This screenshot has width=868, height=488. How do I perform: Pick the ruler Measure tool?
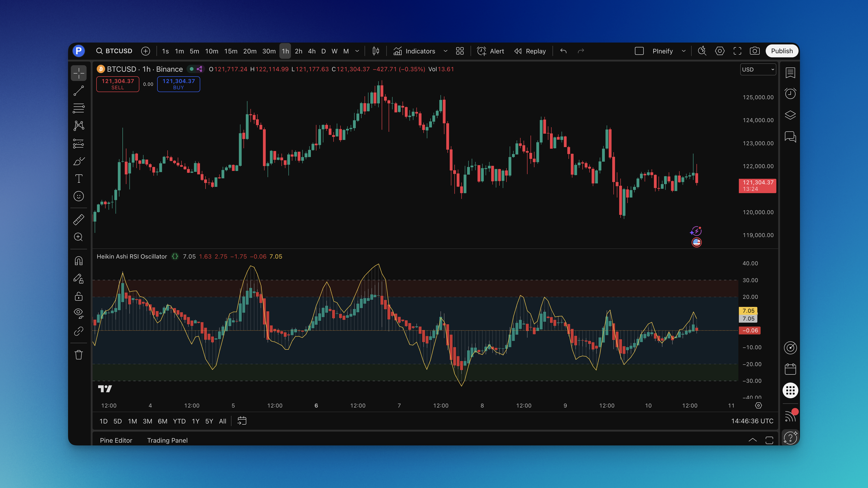[78, 219]
